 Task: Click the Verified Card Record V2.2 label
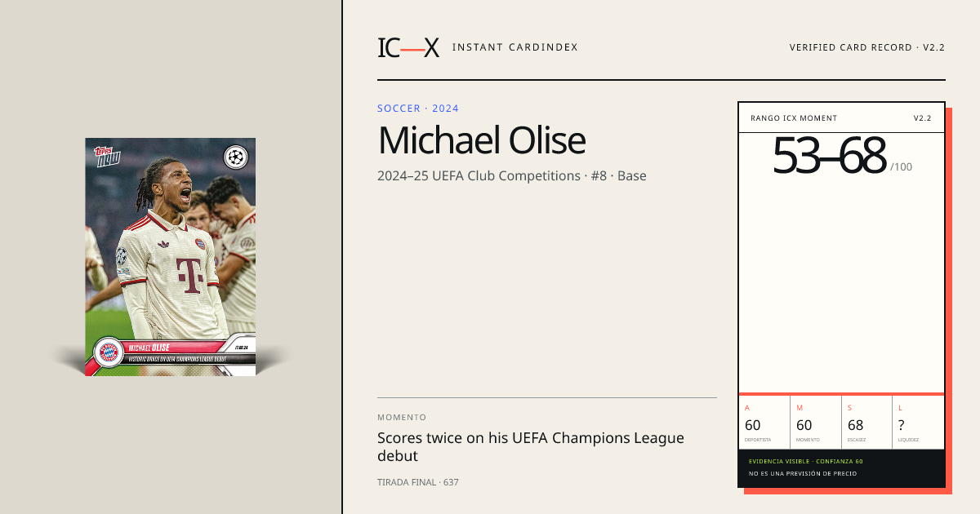click(x=867, y=47)
